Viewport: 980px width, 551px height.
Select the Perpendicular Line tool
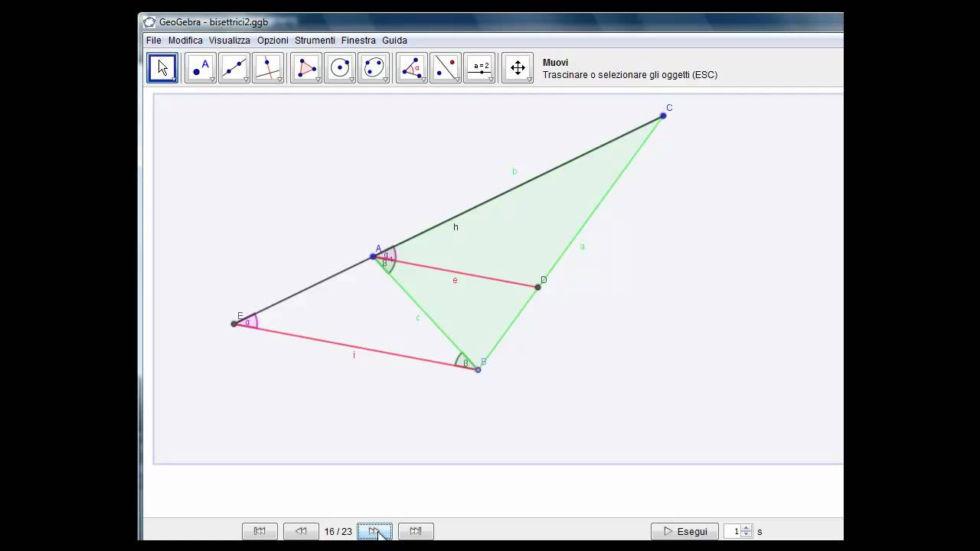pos(268,67)
